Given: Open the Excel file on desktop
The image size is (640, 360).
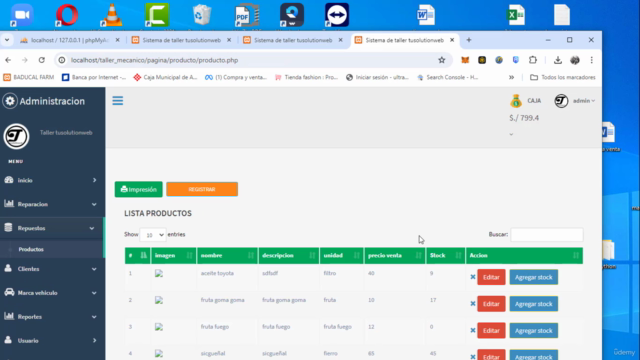Looking at the screenshot, I should click(x=516, y=15).
